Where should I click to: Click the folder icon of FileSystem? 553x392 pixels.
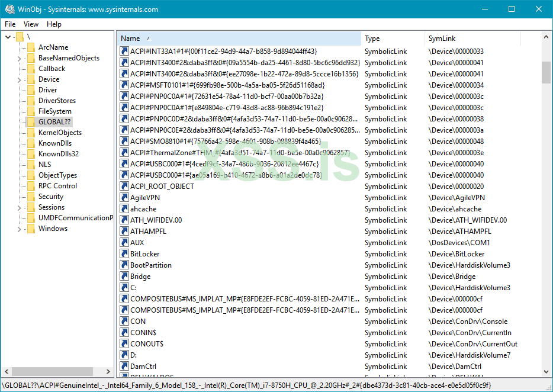[x=31, y=111]
